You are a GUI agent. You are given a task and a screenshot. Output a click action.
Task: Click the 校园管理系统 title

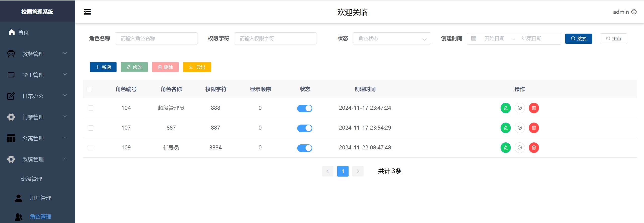[x=37, y=12]
